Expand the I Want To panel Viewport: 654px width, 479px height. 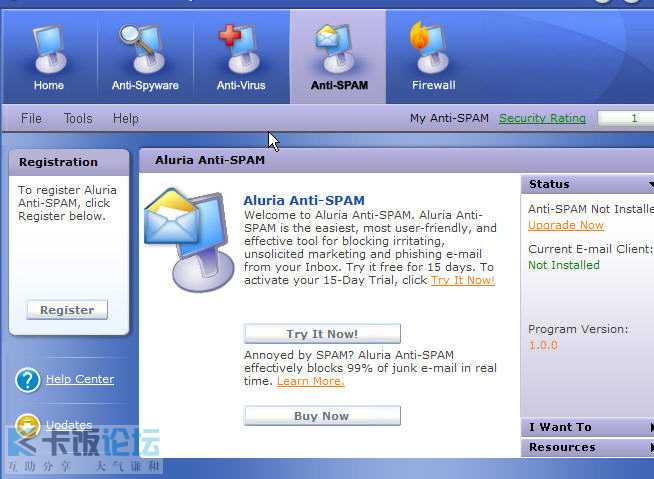coord(587,427)
